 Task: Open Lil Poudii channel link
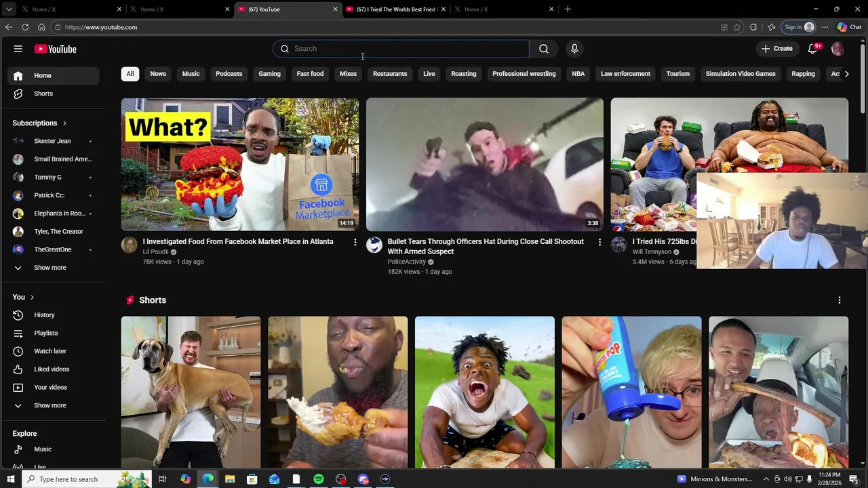(155, 252)
